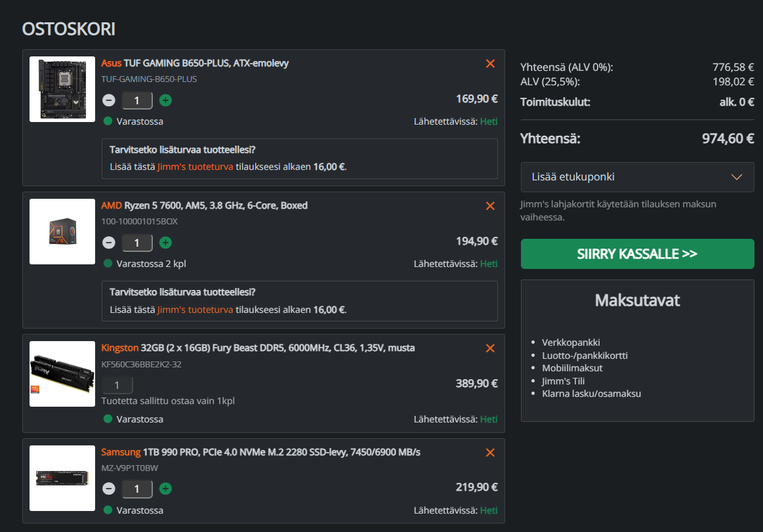Click product code MZ-V9P1T0BW
The height and width of the screenshot is (532, 763).
click(x=129, y=468)
